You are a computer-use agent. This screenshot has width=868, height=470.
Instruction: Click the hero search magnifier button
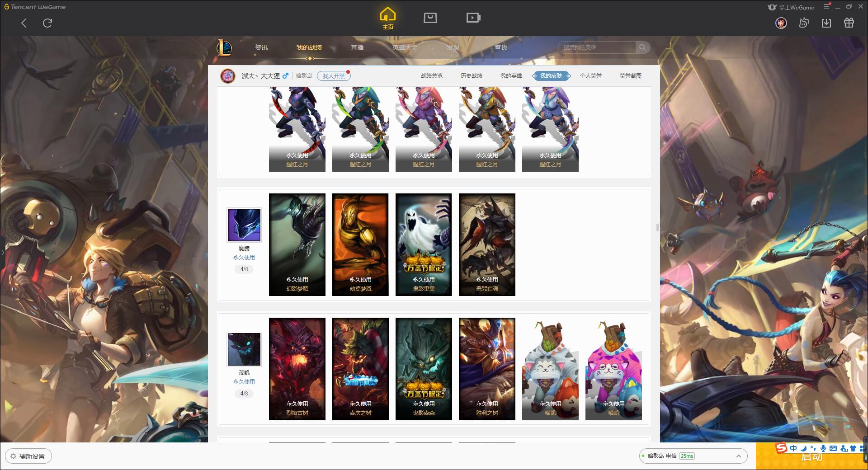coord(642,47)
